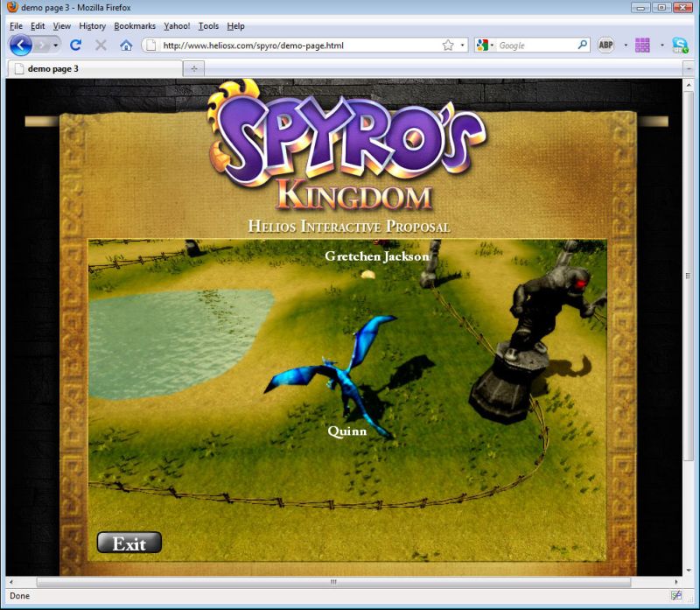Open the Bookmarks menu

pos(135,26)
